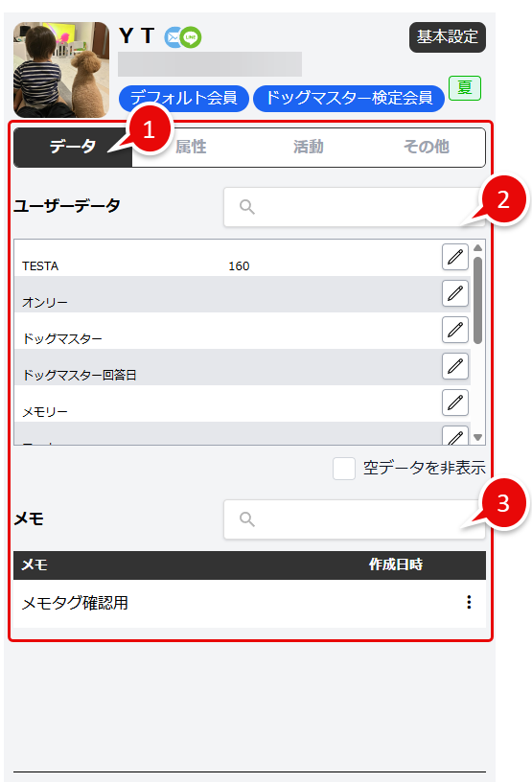Viewport: 532px width, 783px height.
Task: Click the デフォルト会員 tag
Action: point(184,98)
